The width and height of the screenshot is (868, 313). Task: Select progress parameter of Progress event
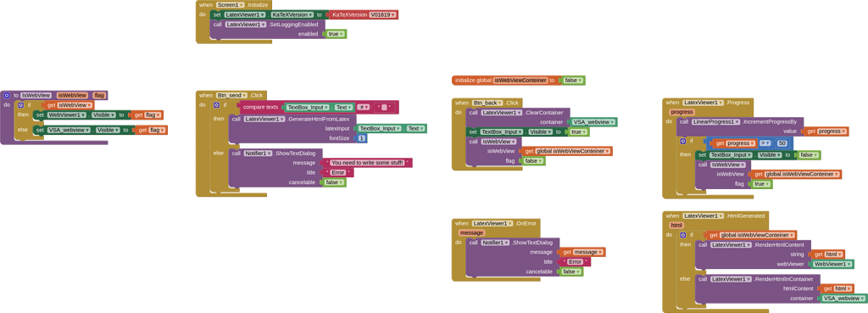(682, 112)
